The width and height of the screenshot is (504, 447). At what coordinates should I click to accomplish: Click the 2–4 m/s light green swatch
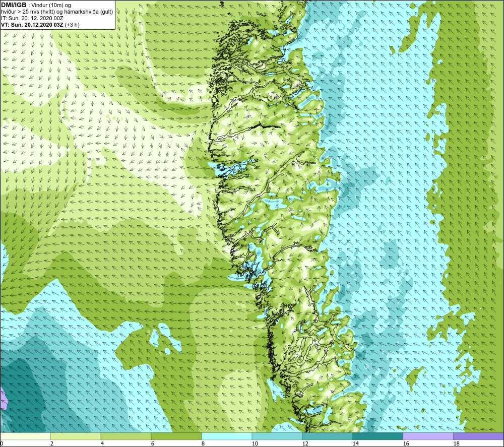pos(76,436)
